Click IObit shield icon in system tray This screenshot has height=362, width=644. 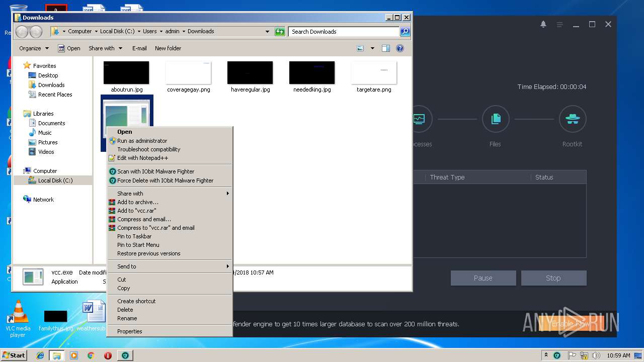557,355
